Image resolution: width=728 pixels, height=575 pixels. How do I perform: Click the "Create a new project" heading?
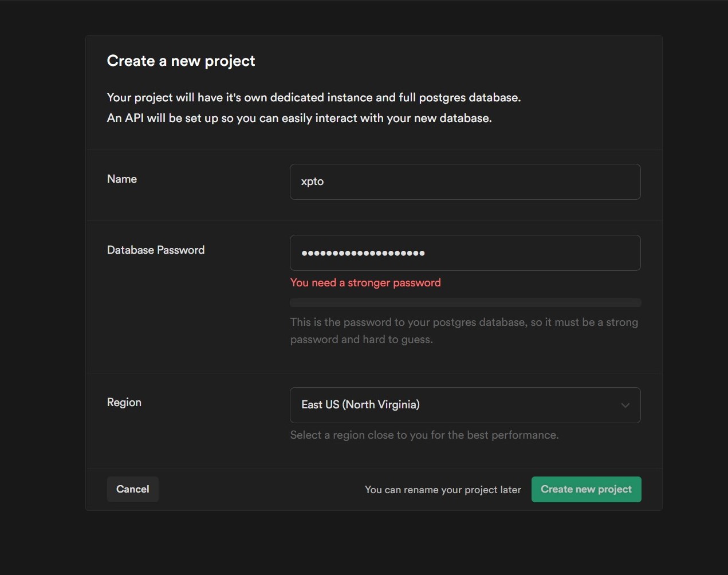click(x=181, y=61)
